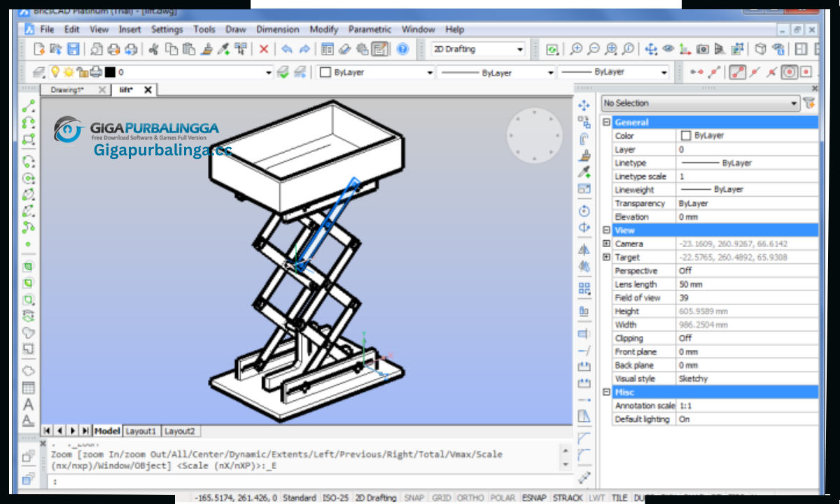The width and height of the screenshot is (840, 504).
Task: Open the ByLayer color dropdown
Action: [430, 72]
